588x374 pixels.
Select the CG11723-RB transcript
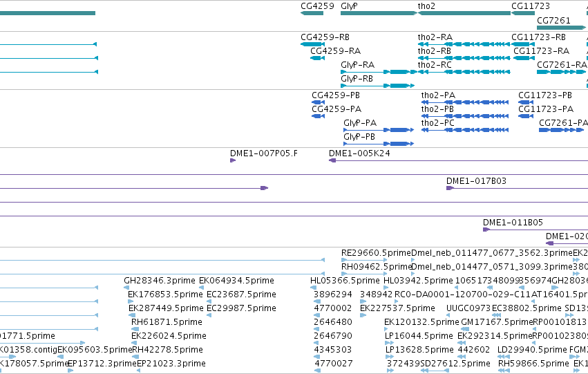tap(523, 44)
